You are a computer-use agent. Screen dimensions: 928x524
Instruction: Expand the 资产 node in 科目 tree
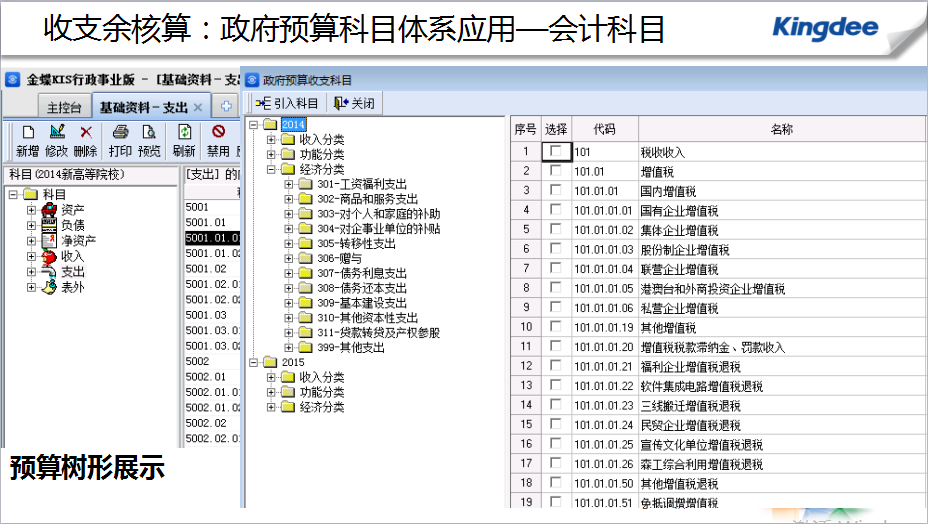pyautogui.click(x=31, y=210)
